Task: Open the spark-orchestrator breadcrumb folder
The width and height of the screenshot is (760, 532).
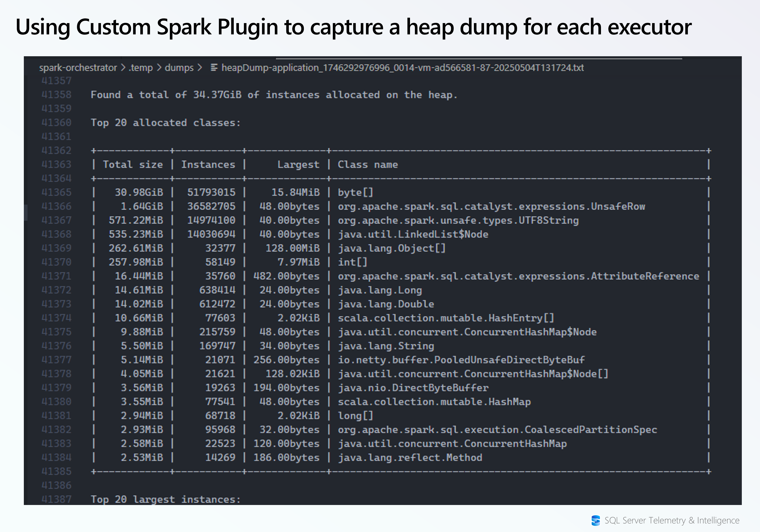Action: (78, 68)
